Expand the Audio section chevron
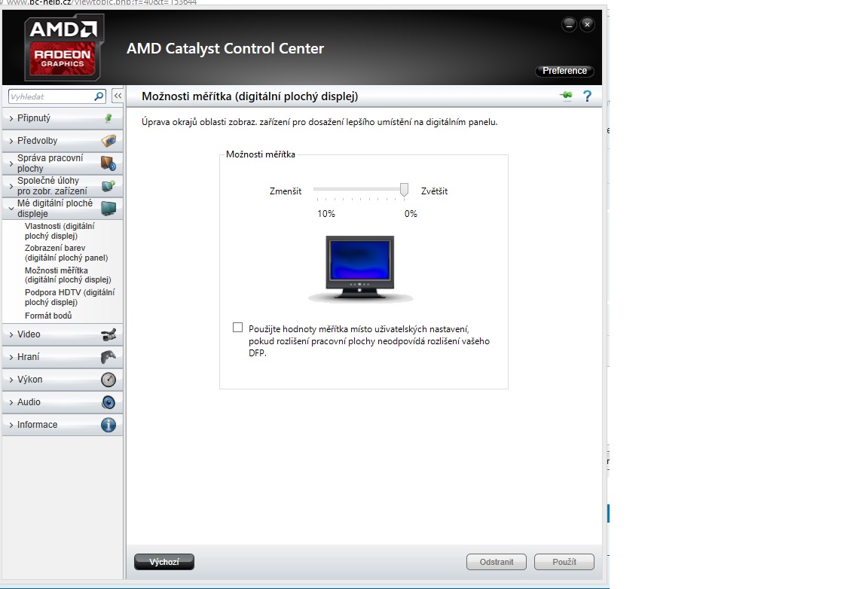 click(x=11, y=402)
